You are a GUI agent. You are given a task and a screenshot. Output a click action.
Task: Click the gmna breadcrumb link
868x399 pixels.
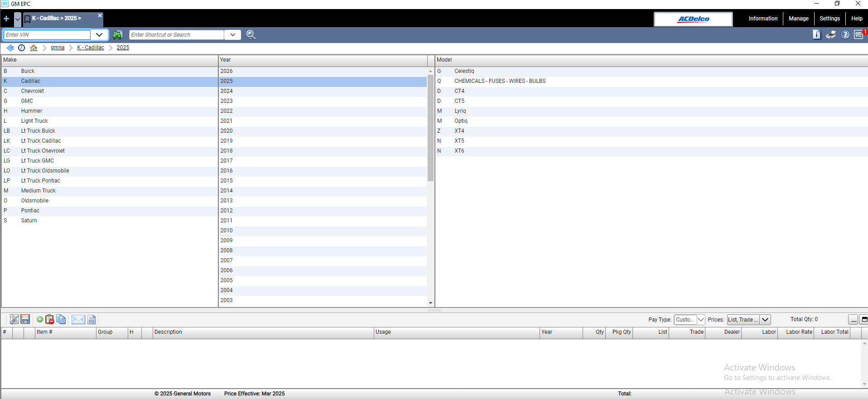(58, 48)
